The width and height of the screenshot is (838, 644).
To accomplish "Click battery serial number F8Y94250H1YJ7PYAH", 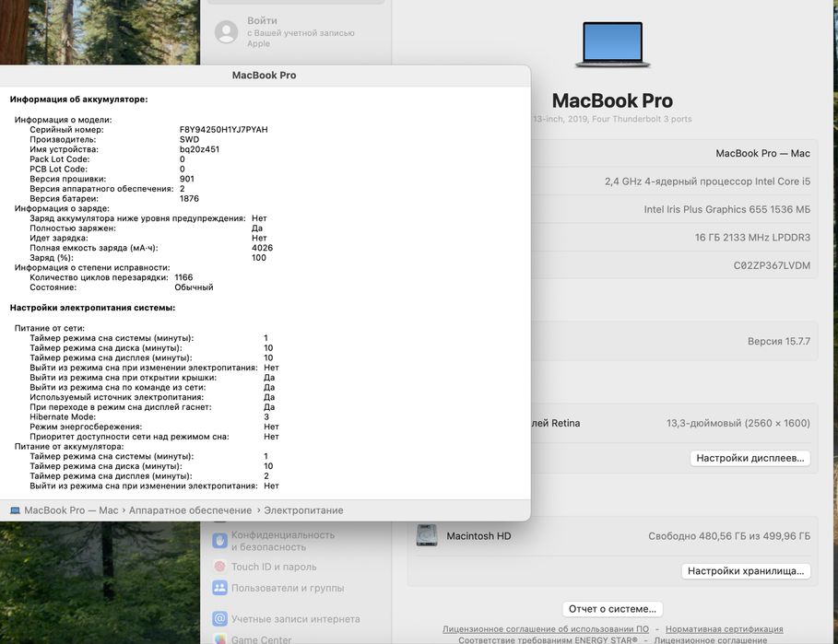I will pos(223,129).
